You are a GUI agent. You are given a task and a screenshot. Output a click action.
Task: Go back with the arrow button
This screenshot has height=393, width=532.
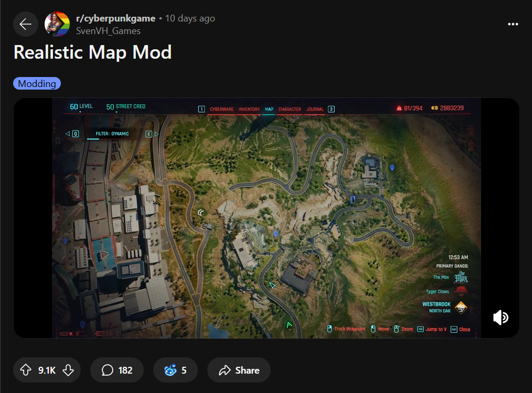26,24
